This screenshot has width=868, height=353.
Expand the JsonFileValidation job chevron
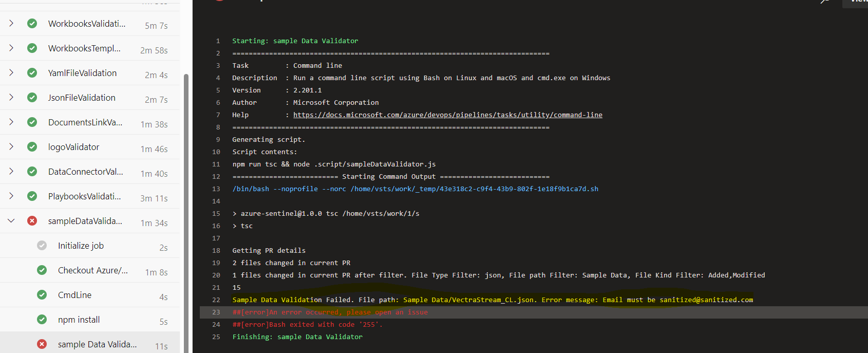point(11,97)
